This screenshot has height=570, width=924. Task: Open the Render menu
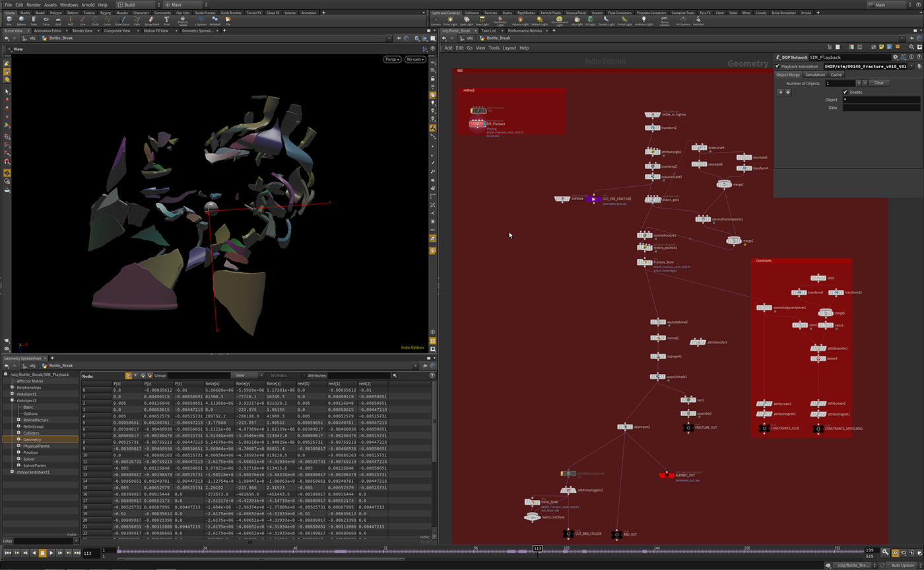click(x=34, y=5)
